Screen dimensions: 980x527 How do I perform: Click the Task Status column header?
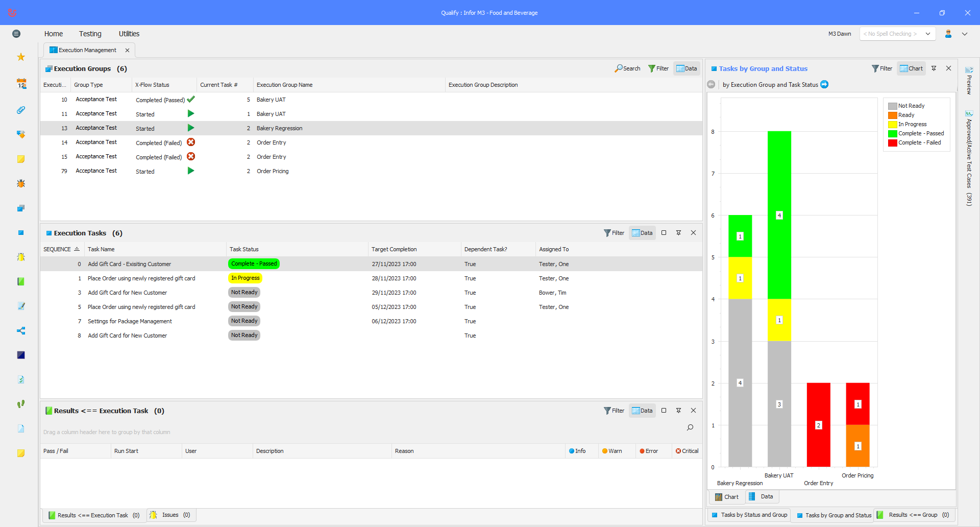pyautogui.click(x=297, y=249)
